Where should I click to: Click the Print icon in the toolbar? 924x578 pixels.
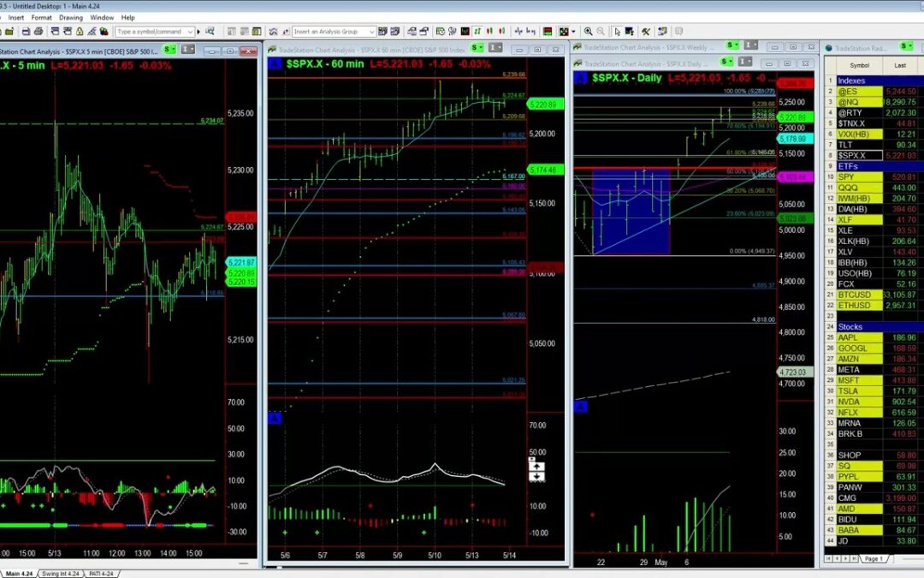pyautogui.click(x=38, y=32)
